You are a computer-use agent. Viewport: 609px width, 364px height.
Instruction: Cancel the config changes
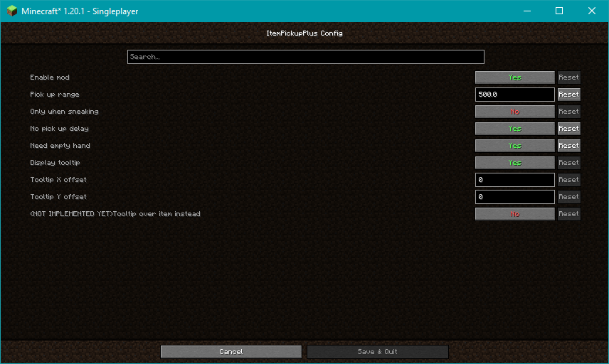(x=231, y=352)
